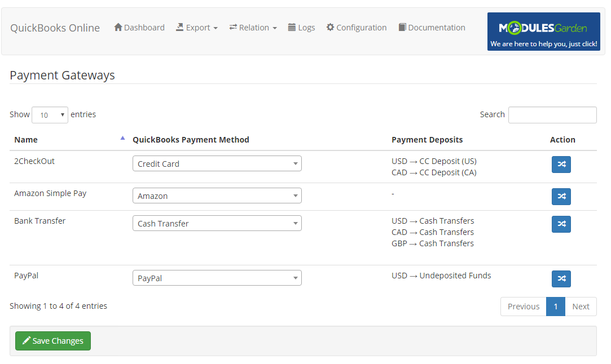The height and width of the screenshot is (364, 611).
Task: Click the QuickBooks Online brand title
Action: (x=55, y=28)
